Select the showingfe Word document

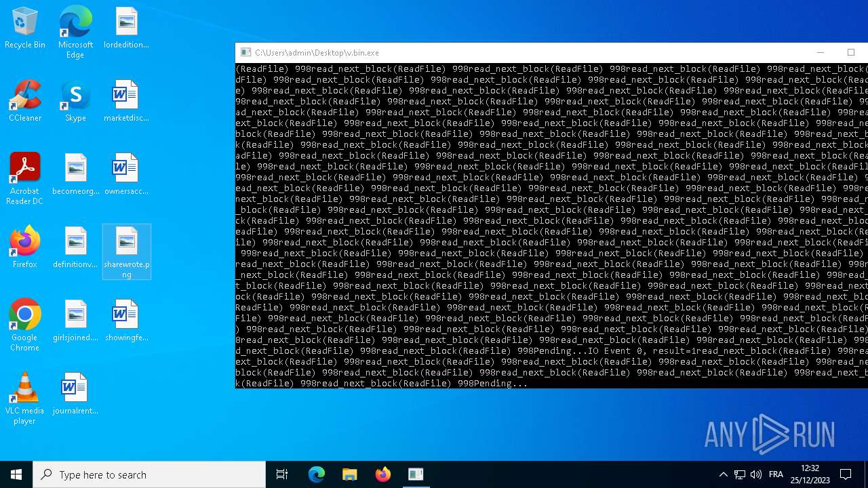(126, 321)
